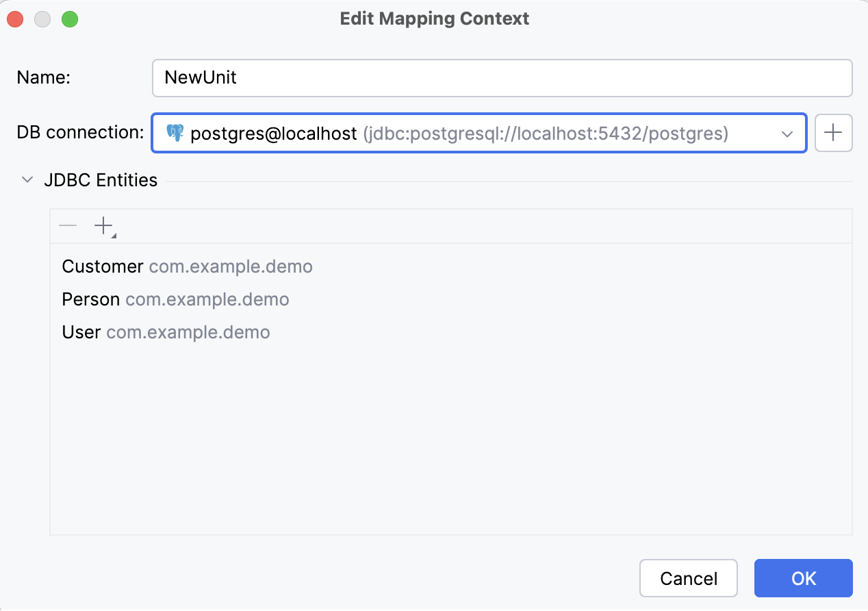Image resolution: width=868 pixels, height=611 pixels.
Task: Open the DB connection dropdown chevron
Action: tap(787, 134)
